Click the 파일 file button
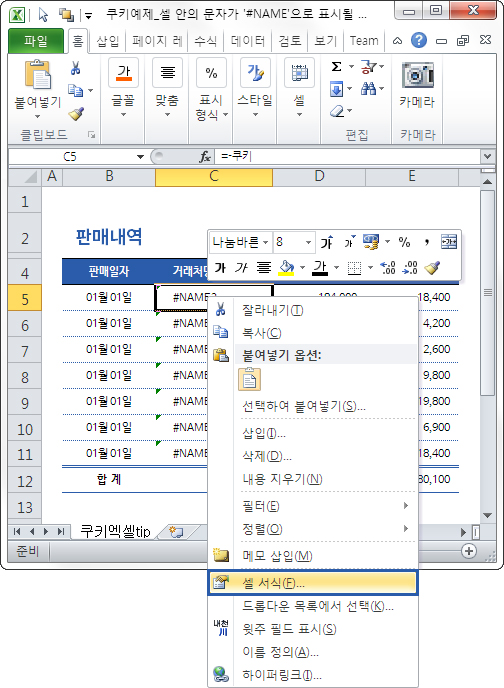The image size is (504, 688). tap(36, 41)
